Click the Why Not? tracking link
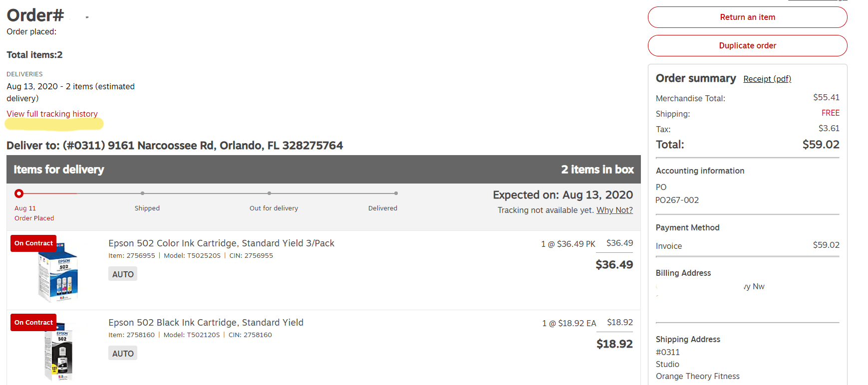This screenshot has width=868, height=385. [614, 210]
